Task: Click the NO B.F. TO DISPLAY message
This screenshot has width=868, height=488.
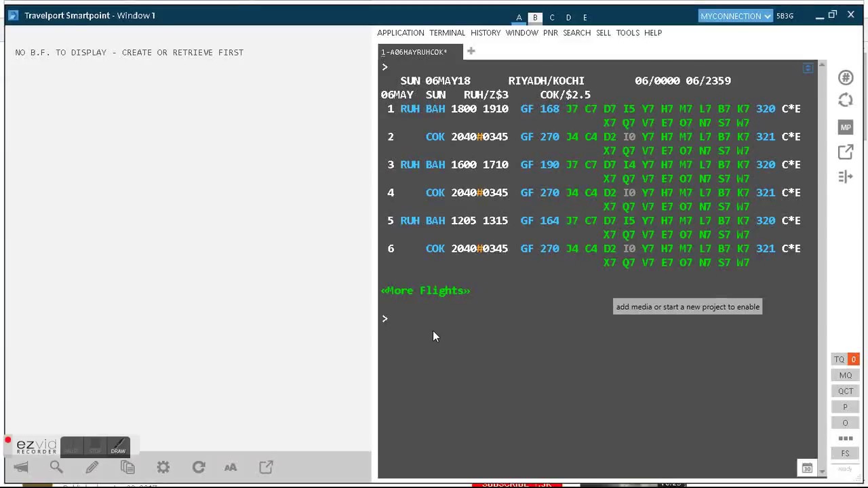Action: [129, 52]
